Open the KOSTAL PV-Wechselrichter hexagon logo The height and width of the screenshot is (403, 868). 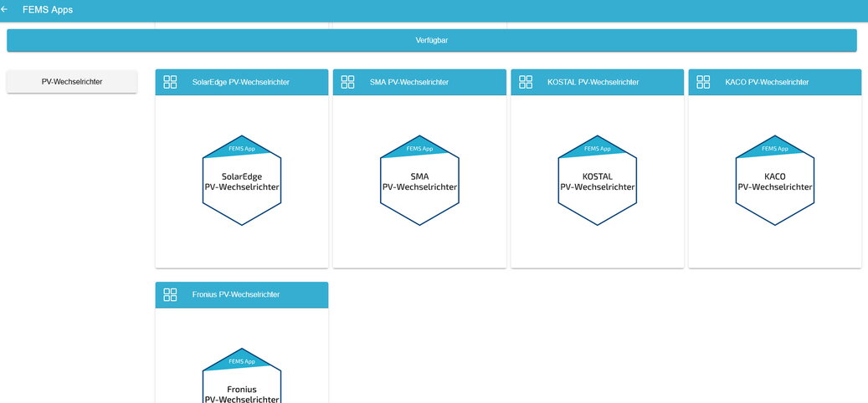point(598,181)
